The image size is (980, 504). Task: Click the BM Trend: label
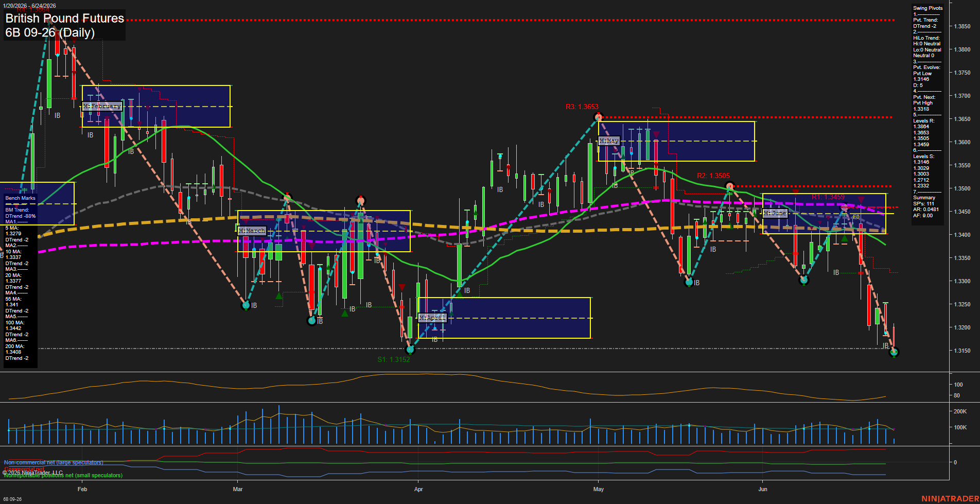[x=17, y=210]
